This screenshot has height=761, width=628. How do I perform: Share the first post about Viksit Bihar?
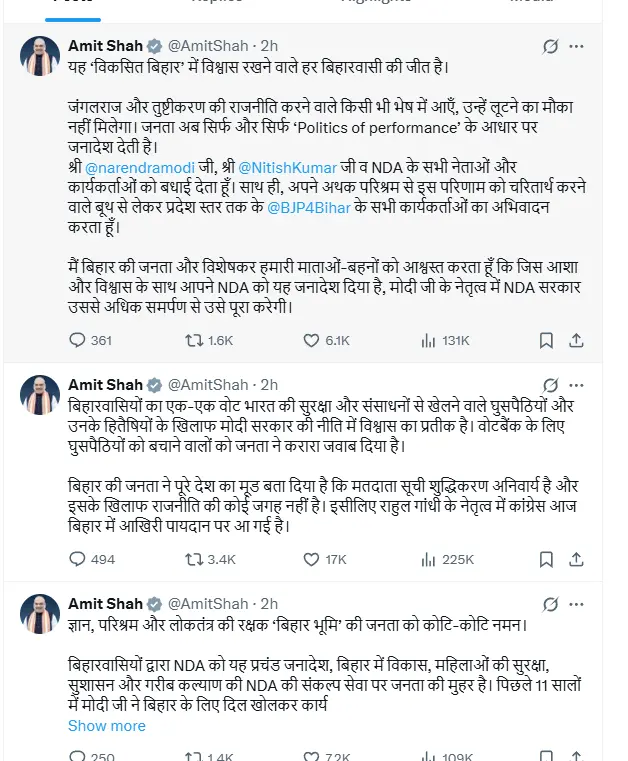tap(578, 340)
